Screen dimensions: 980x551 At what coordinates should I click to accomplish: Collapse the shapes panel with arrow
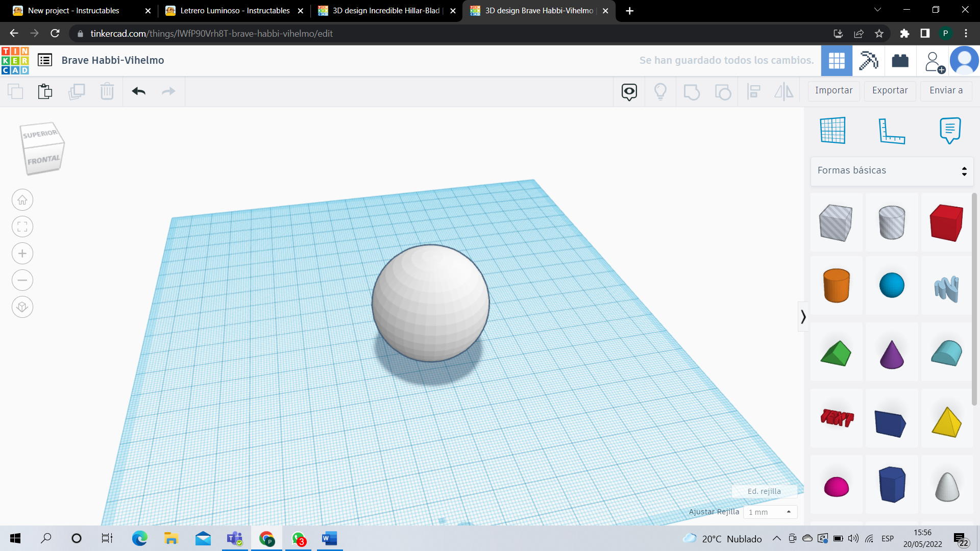tap(803, 317)
